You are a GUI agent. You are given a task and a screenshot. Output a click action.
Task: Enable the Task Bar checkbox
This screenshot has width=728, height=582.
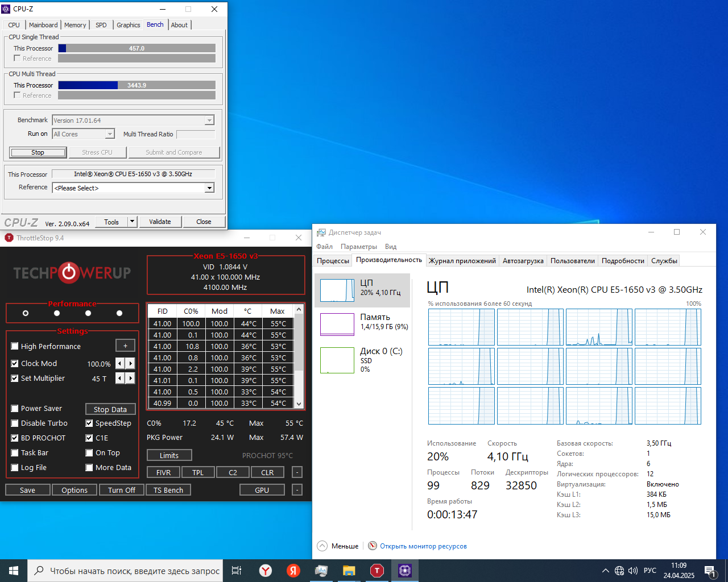(15, 452)
